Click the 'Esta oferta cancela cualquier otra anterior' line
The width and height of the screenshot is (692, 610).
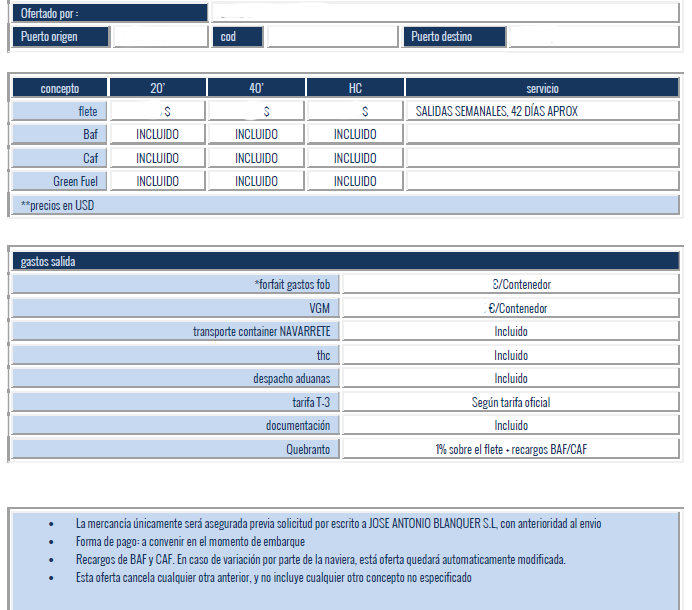coord(274,577)
